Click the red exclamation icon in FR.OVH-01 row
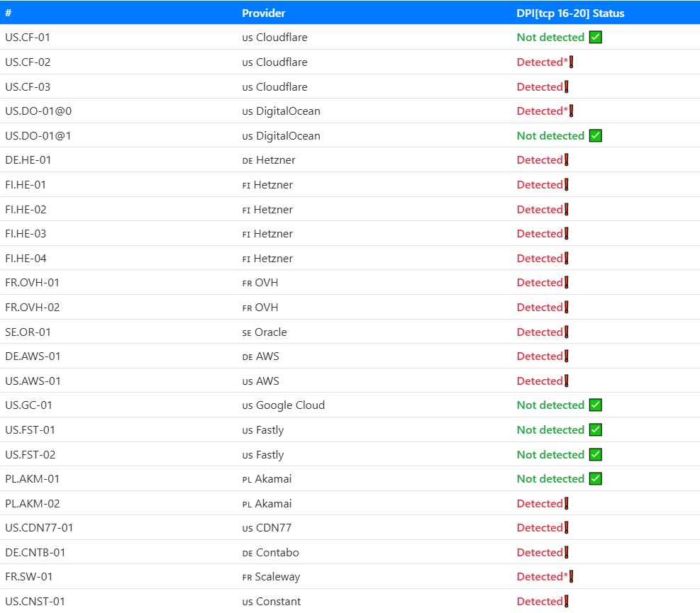This screenshot has height=613, width=700. pos(567,283)
